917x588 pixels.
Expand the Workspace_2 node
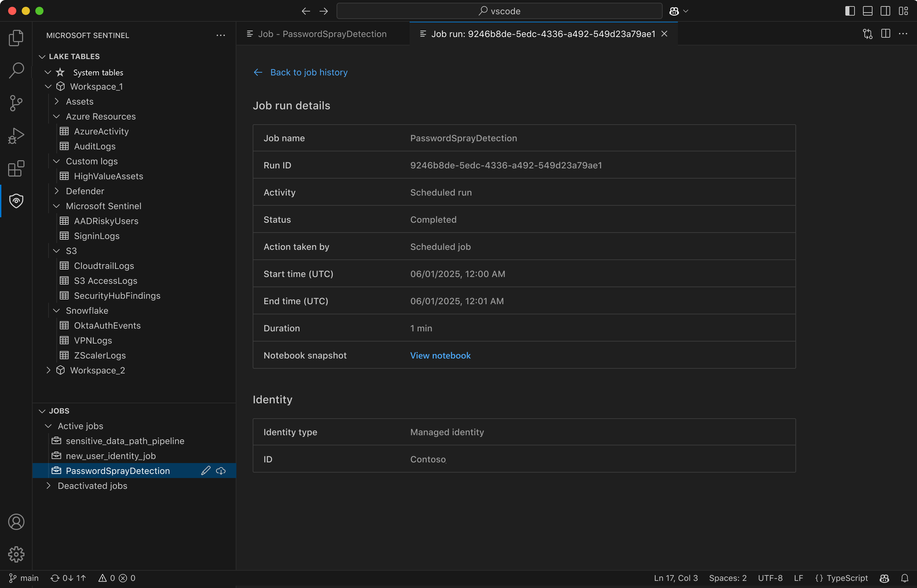point(48,370)
